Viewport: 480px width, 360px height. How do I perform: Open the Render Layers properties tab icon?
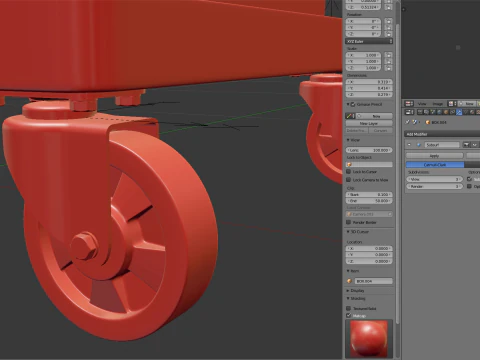(x=426, y=112)
